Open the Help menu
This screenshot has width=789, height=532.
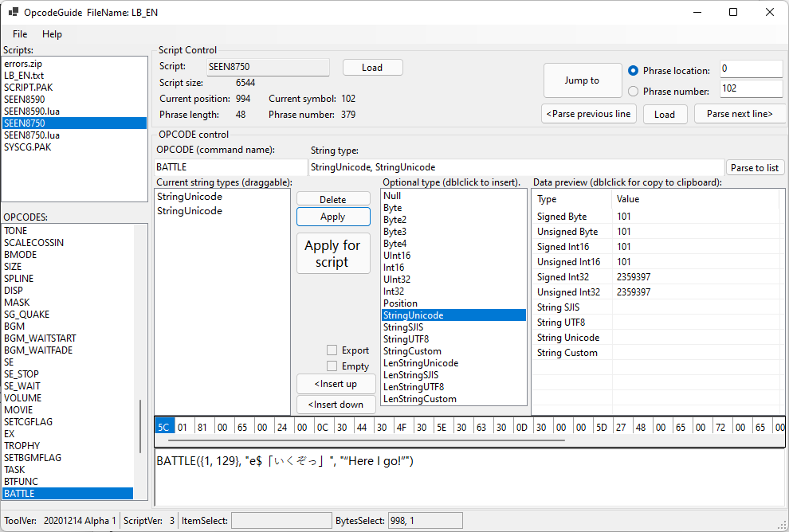pos(52,34)
